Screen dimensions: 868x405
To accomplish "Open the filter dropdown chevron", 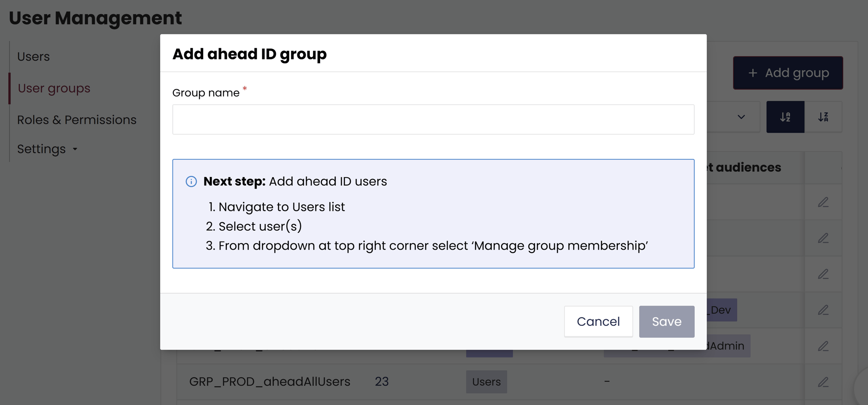I will click(x=741, y=117).
